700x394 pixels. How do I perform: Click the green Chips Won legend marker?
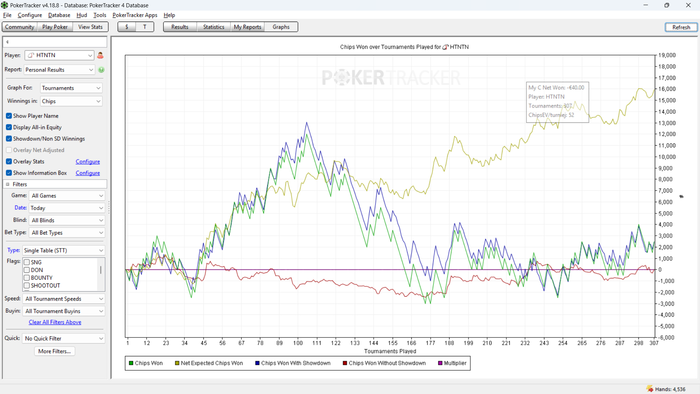pos(131,363)
